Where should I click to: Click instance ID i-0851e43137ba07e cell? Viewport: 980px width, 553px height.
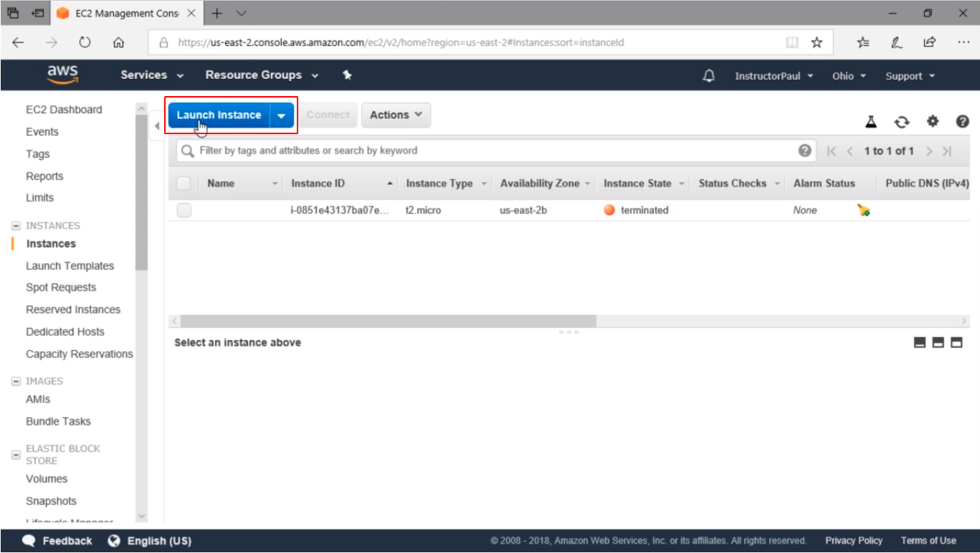point(341,210)
